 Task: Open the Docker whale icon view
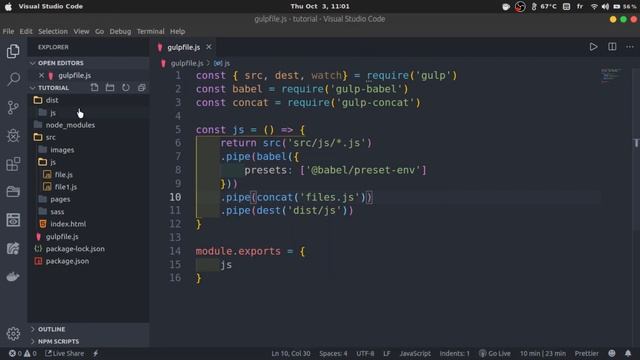click(13, 276)
